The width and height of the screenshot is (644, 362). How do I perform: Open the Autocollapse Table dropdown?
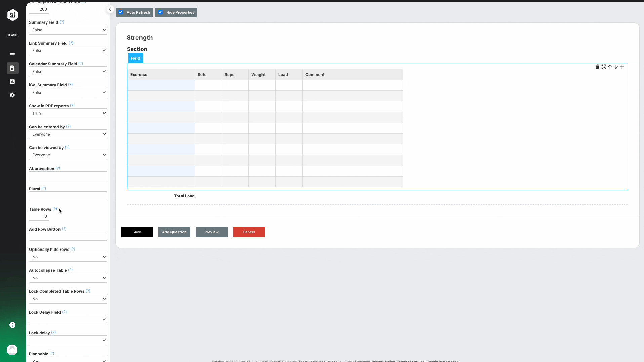(68, 278)
